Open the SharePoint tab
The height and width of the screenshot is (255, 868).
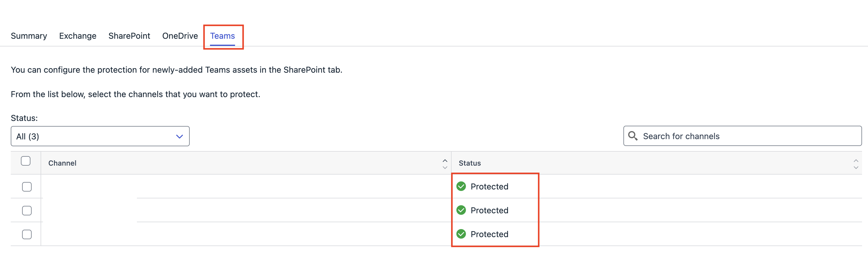[129, 36]
